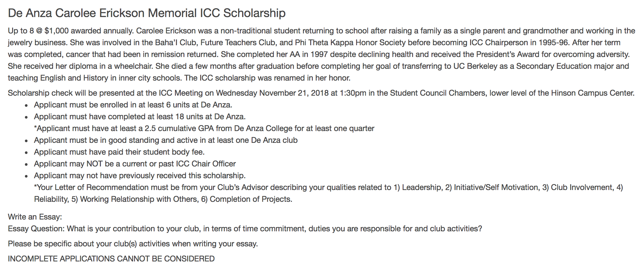
Task: Click the "Essay Question" line
Action: pyautogui.click(x=245, y=229)
